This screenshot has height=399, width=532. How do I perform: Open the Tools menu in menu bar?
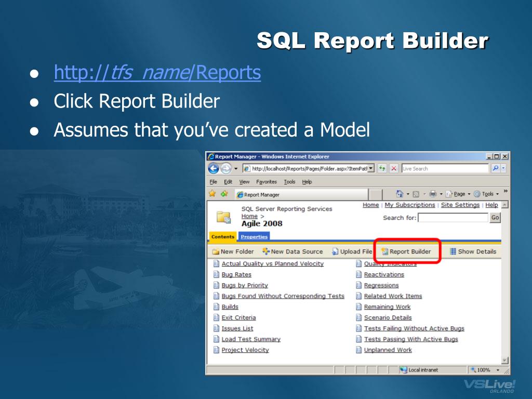[x=289, y=182]
